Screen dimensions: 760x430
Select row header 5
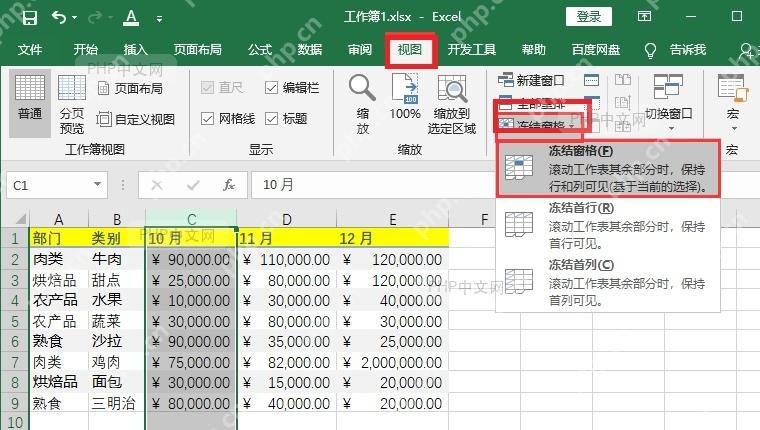click(x=15, y=321)
